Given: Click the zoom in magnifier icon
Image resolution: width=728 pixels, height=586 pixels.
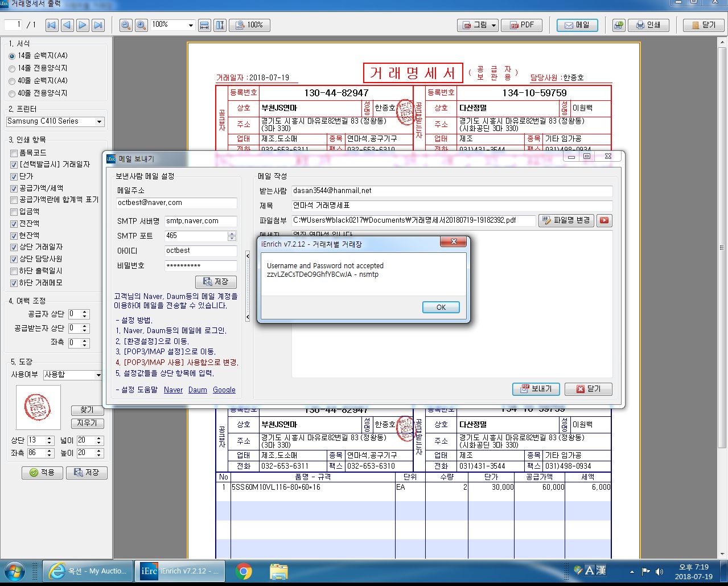Looking at the screenshot, I should [141, 25].
